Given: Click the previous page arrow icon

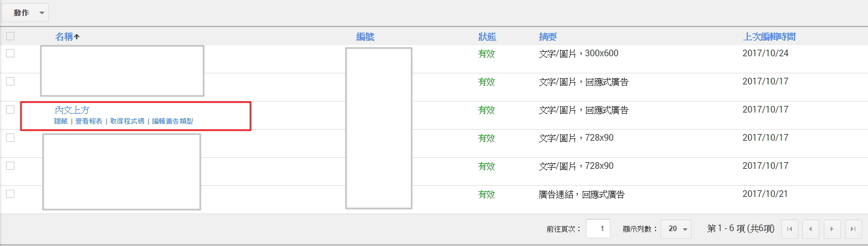Looking at the screenshot, I should point(811,229).
